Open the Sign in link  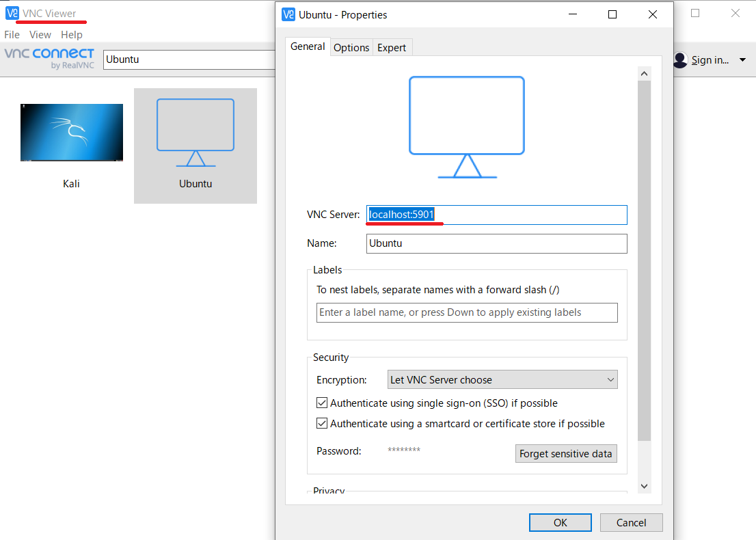coord(710,59)
